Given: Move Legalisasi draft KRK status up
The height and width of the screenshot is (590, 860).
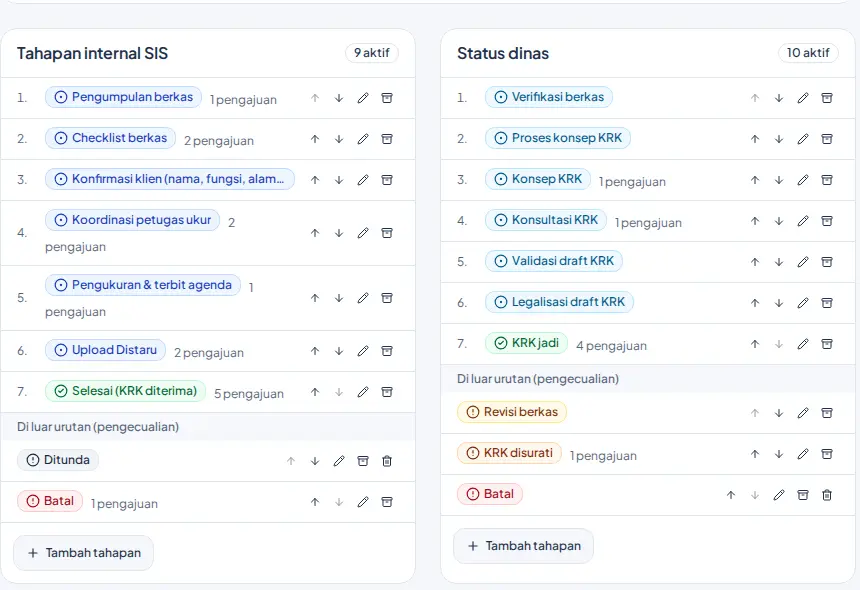Looking at the screenshot, I should (x=755, y=303).
